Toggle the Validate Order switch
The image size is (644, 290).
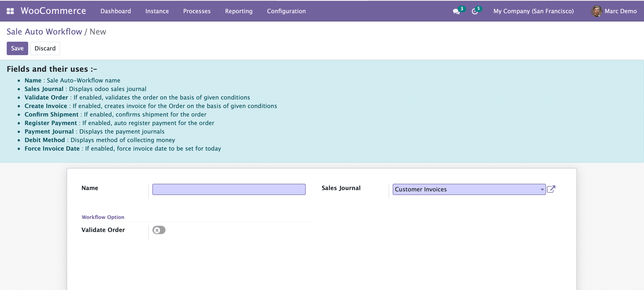[159, 230]
